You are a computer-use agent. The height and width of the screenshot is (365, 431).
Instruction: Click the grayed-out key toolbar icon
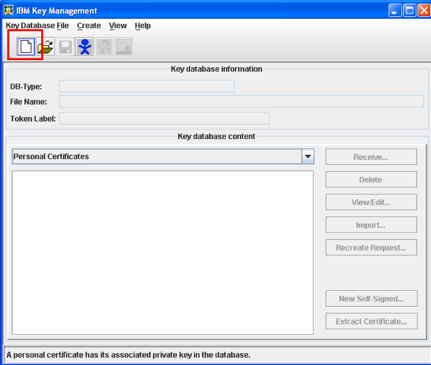tap(104, 47)
